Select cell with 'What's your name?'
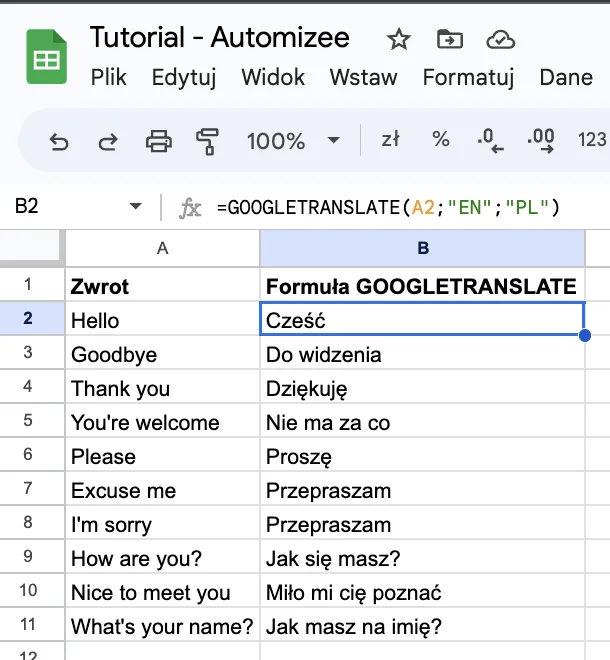610x660 pixels. 162,625
